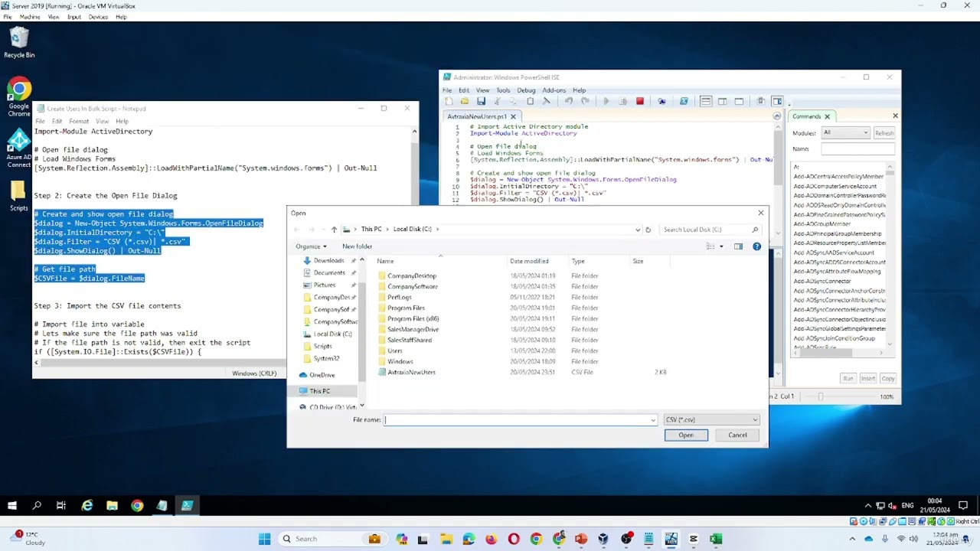The width and height of the screenshot is (980, 551).
Task: Click Redo arrow icon in ISE toolbar
Action: 585,101
